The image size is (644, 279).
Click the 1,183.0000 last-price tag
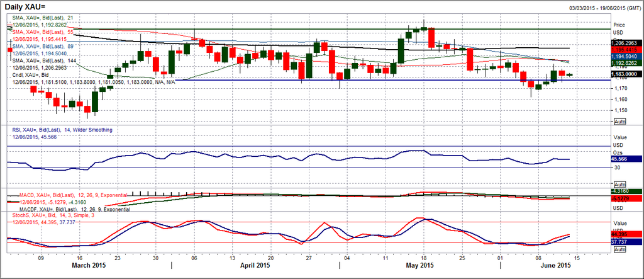click(x=628, y=74)
